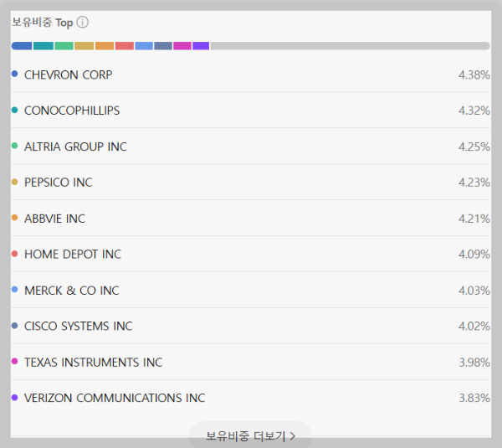Image resolution: width=502 pixels, height=448 pixels.
Task: Click the 4.02% weight value
Action: point(474,326)
